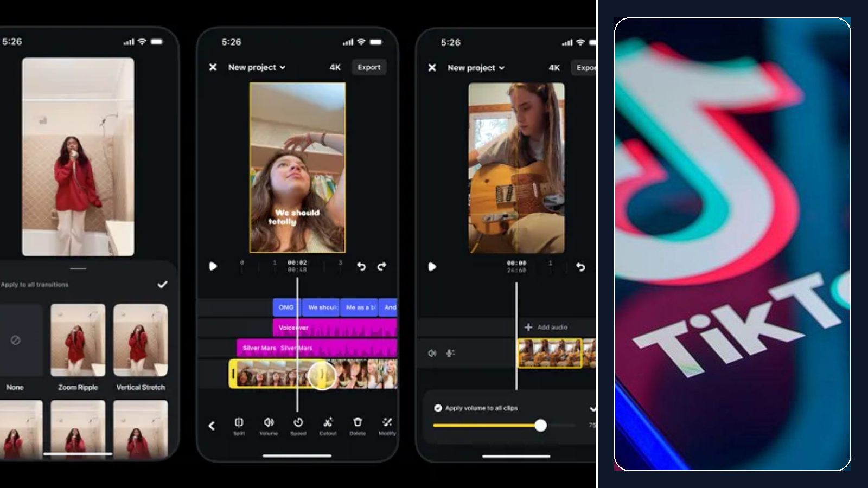Click the Delete trash icon
Image resolution: width=868 pixels, height=488 pixels.
pyautogui.click(x=358, y=426)
